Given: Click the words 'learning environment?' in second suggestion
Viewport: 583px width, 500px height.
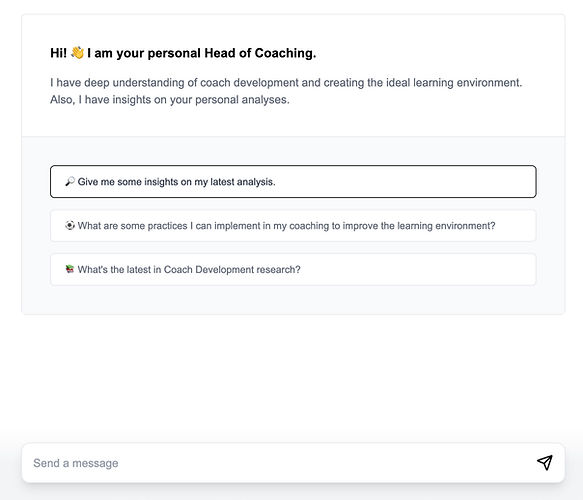Looking at the screenshot, I should (446, 226).
